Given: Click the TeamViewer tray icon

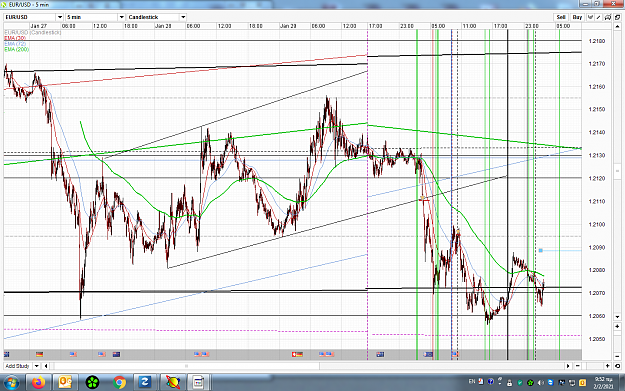Looking at the screenshot, I should click(550, 383).
